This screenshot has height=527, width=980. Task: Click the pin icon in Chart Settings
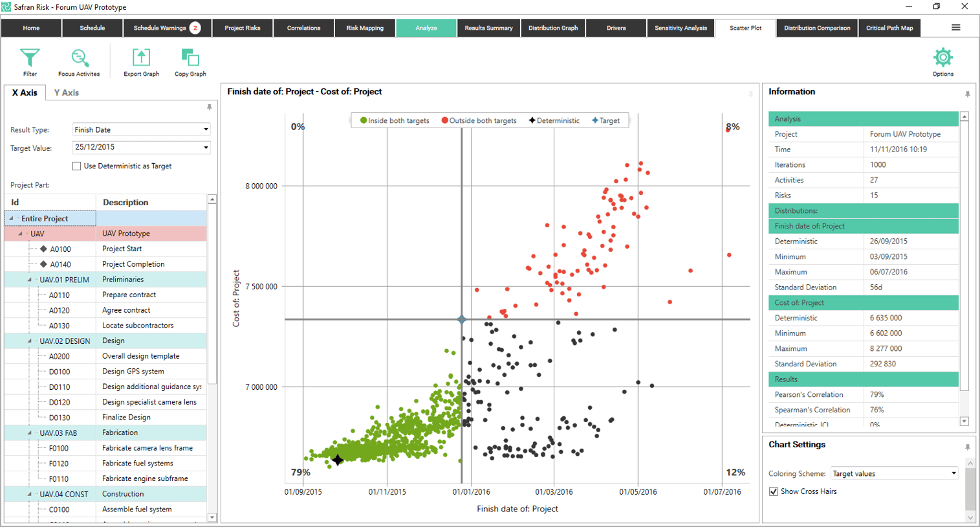(x=967, y=447)
